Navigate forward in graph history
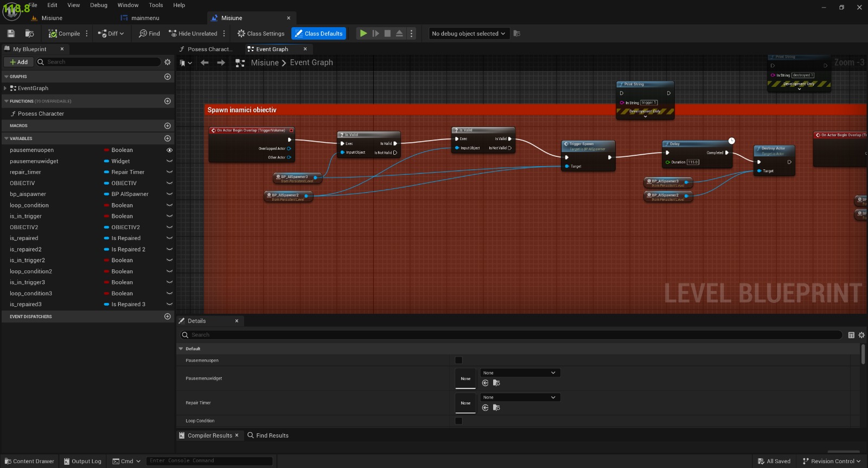This screenshot has height=468, width=868. [221, 62]
